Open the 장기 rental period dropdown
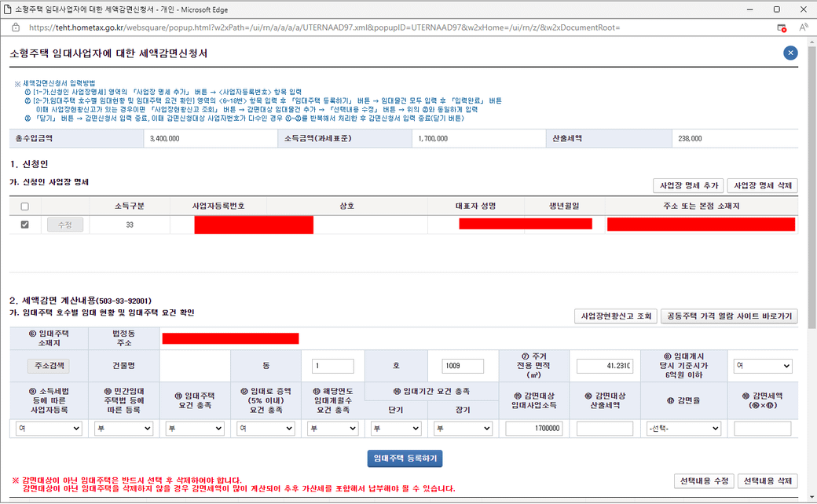The image size is (817, 504). 463,429
